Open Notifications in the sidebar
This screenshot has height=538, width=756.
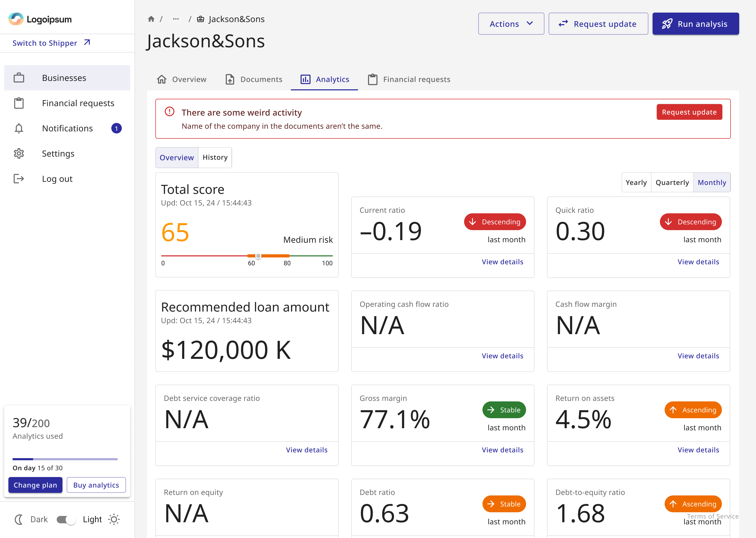tap(67, 128)
